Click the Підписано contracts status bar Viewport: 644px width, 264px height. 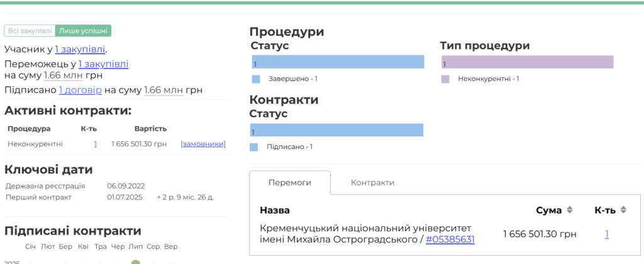tap(336, 130)
